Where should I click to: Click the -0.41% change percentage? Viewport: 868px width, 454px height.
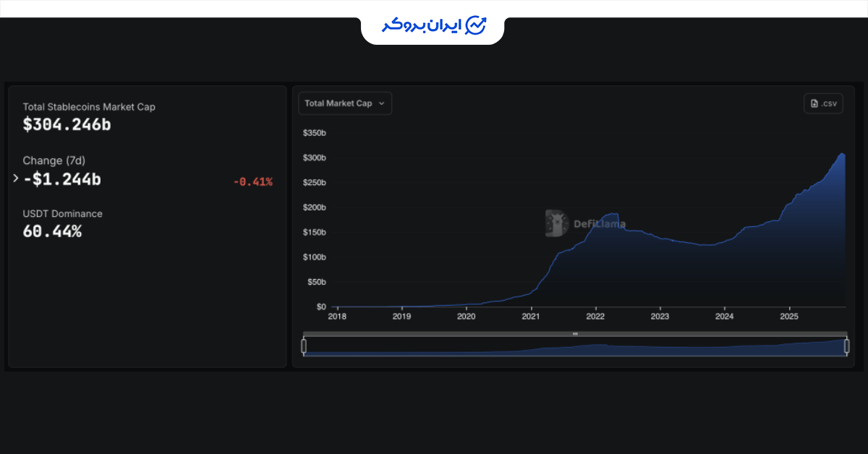coord(253,181)
